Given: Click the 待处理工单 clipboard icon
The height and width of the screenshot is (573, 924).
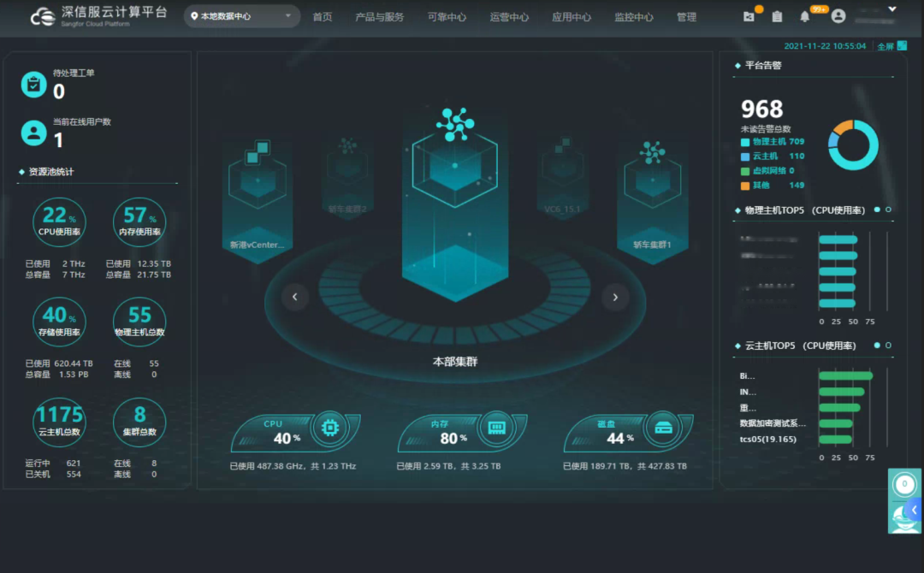Looking at the screenshot, I should click(33, 85).
